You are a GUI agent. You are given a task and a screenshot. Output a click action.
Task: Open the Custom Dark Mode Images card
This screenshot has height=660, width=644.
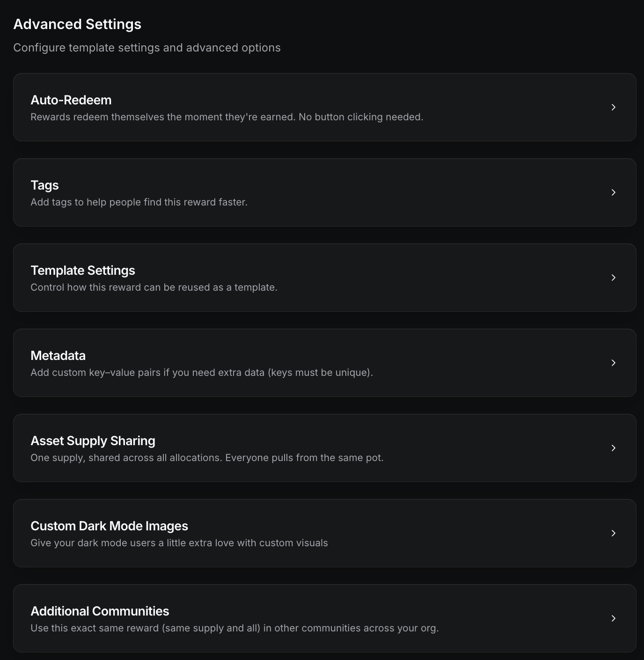coord(323,533)
